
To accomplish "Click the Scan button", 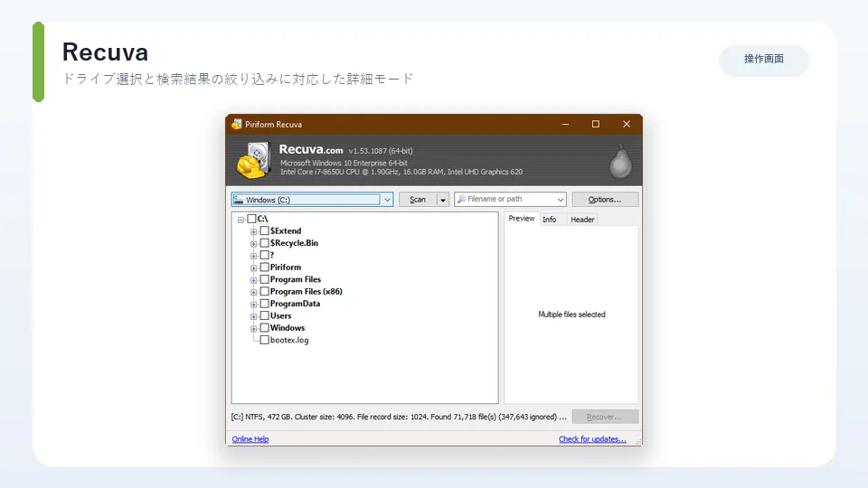I will (x=418, y=200).
